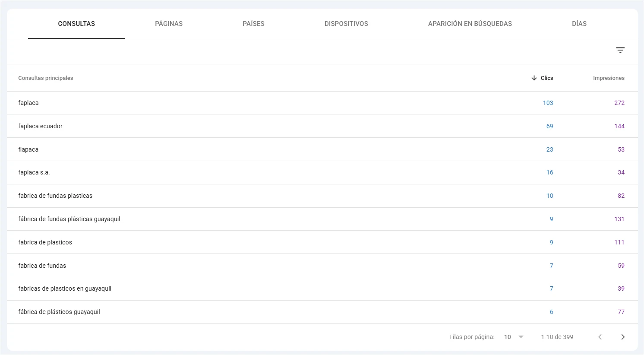Select the query 'fabrica de fundas'
Viewport: 644px width, 355px height.
pos(42,266)
